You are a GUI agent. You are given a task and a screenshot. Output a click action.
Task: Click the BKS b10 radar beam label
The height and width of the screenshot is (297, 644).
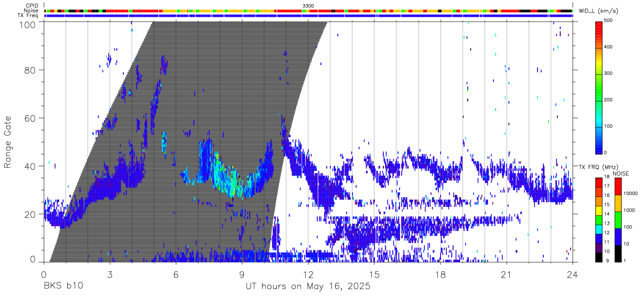pyautogui.click(x=63, y=287)
